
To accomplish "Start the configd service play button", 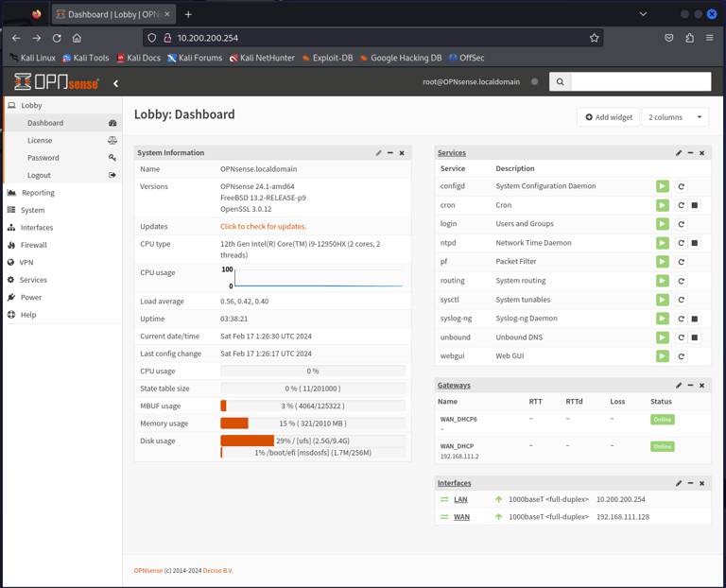I will pyautogui.click(x=662, y=186).
